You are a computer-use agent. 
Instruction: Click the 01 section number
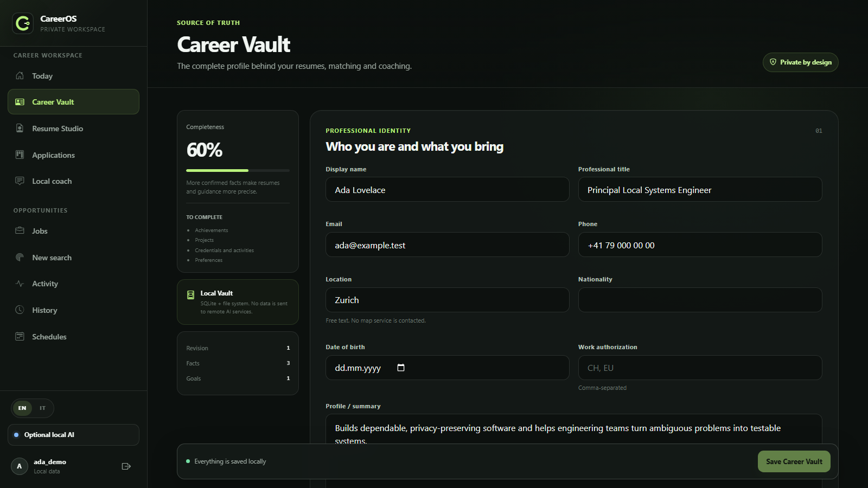click(819, 131)
